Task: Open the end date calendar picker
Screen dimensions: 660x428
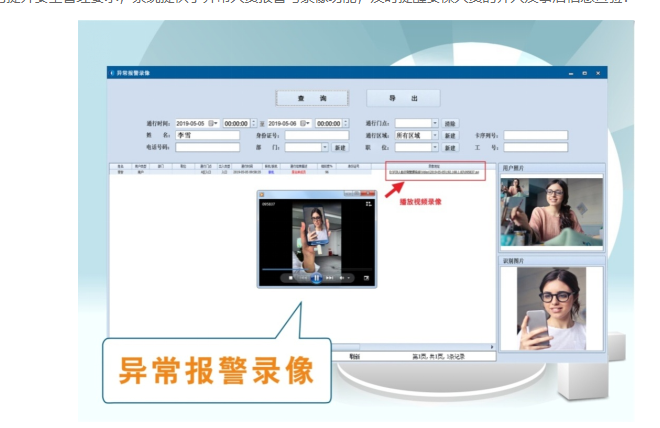Action: [x=306, y=123]
